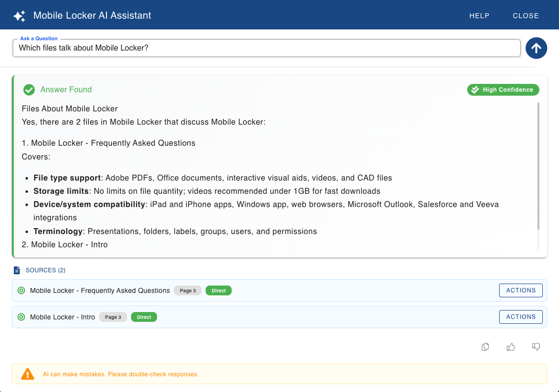The image size is (559, 392).
Task: Submit question with the up-arrow button
Action: coord(536,48)
